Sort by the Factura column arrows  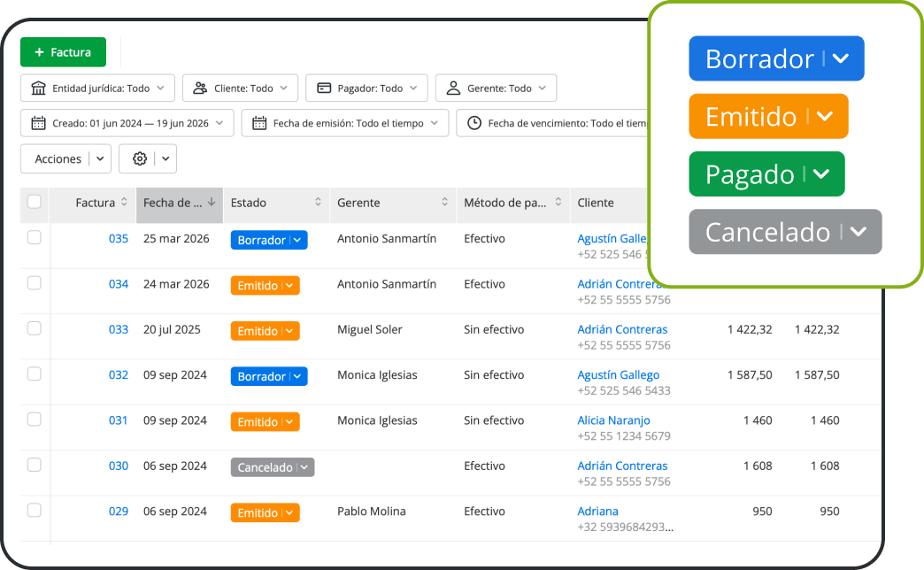pos(124,202)
